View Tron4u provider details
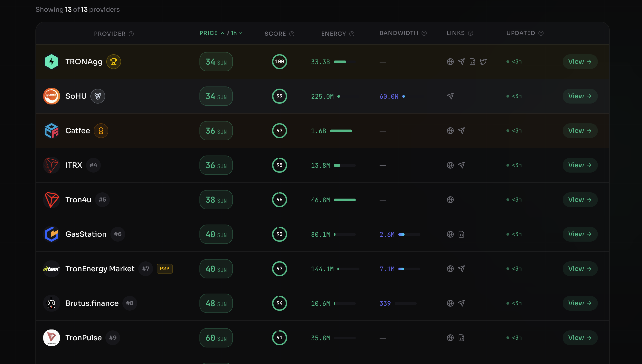This screenshot has width=642, height=364. point(580,199)
